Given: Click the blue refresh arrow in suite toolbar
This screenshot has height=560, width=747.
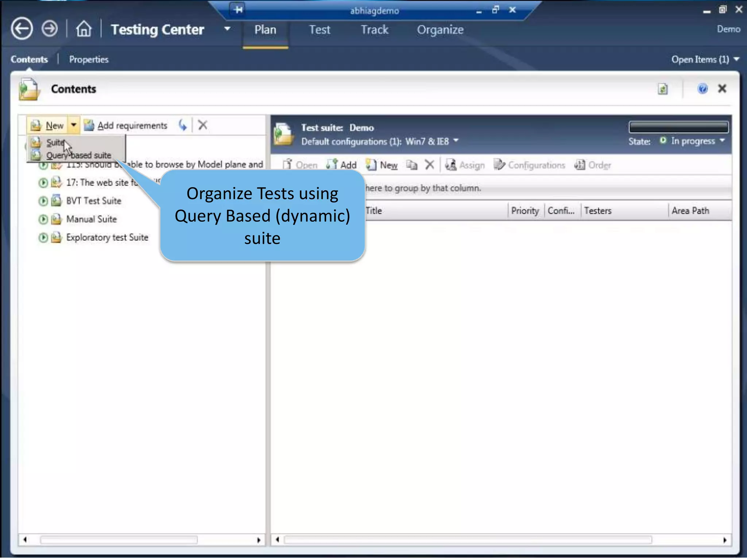Looking at the screenshot, I should click(182, 125).
